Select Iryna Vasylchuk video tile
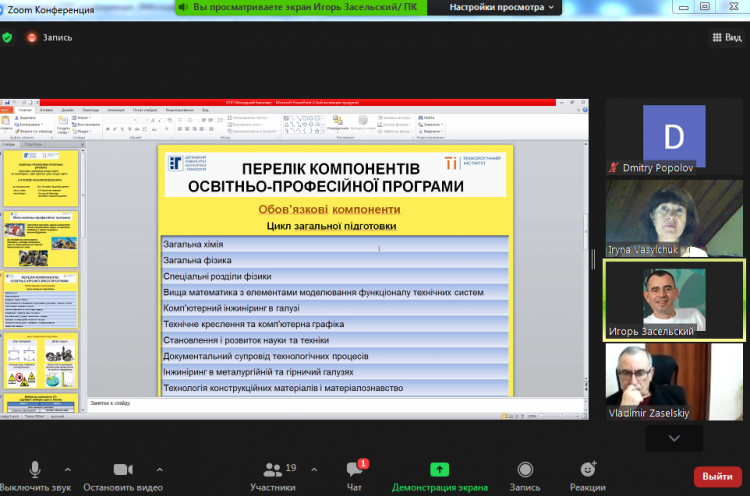The image size is (750, 496). [673, 218]
